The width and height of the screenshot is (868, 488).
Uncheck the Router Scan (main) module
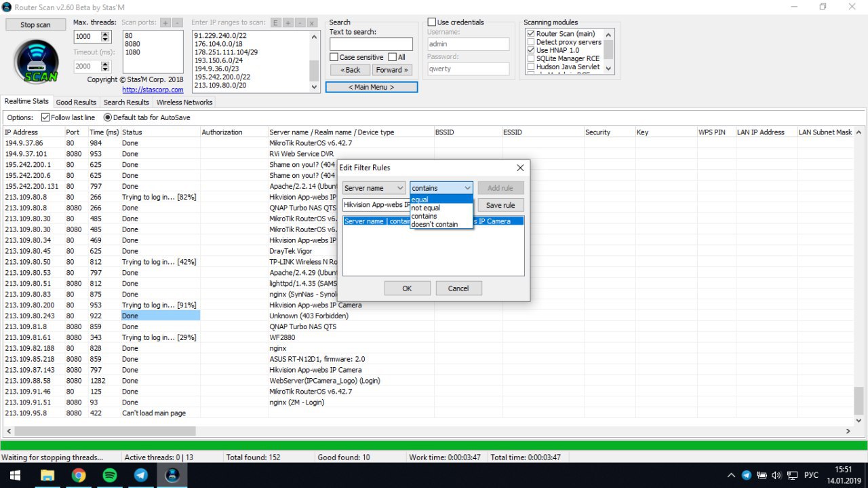coord(531,34)
